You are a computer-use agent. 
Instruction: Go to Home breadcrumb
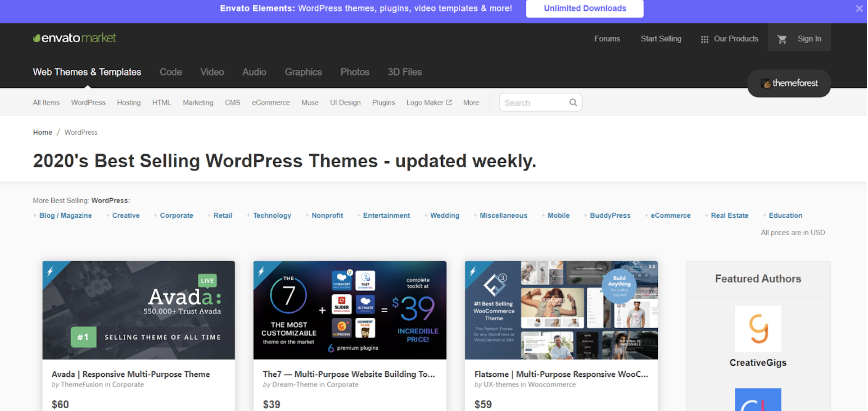(x=42, y=132)
